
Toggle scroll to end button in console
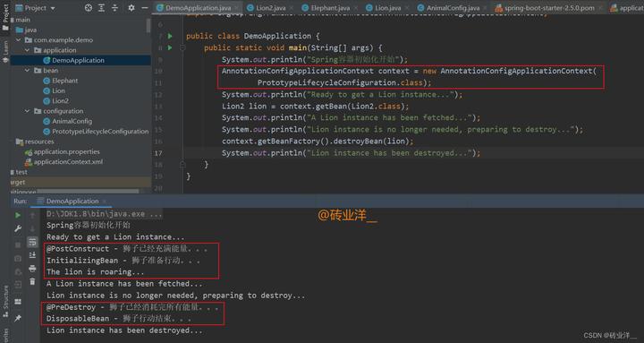pos(32,255)
